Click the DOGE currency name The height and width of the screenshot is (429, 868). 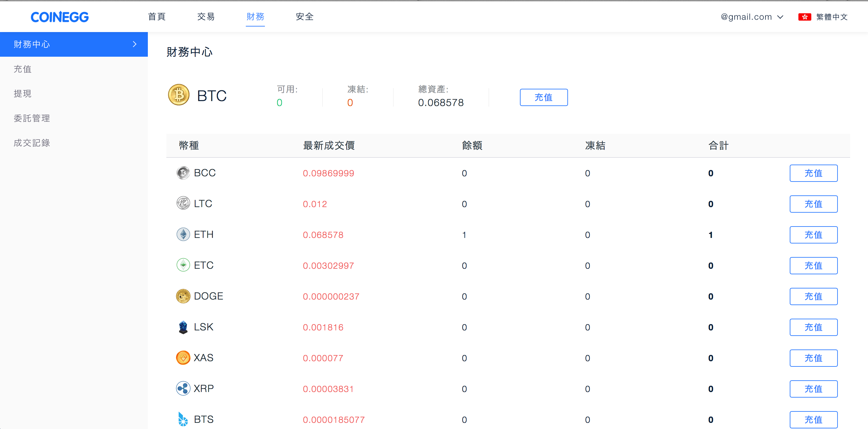[208, 296]
